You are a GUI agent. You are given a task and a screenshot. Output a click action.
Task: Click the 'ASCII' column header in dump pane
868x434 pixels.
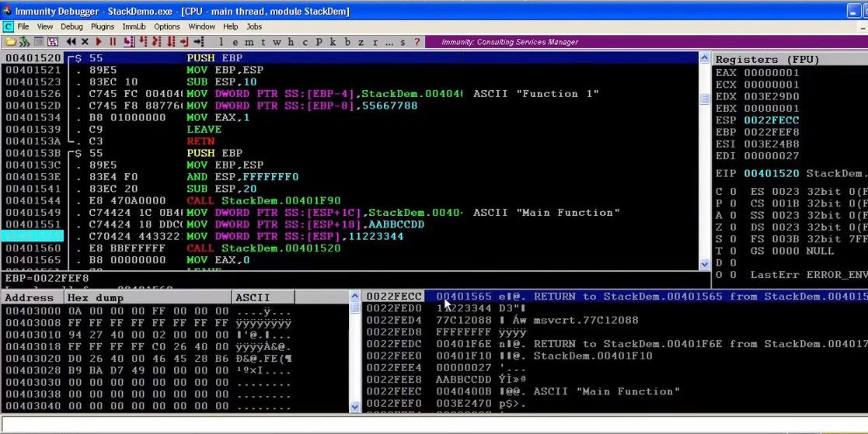coord(263,297)
